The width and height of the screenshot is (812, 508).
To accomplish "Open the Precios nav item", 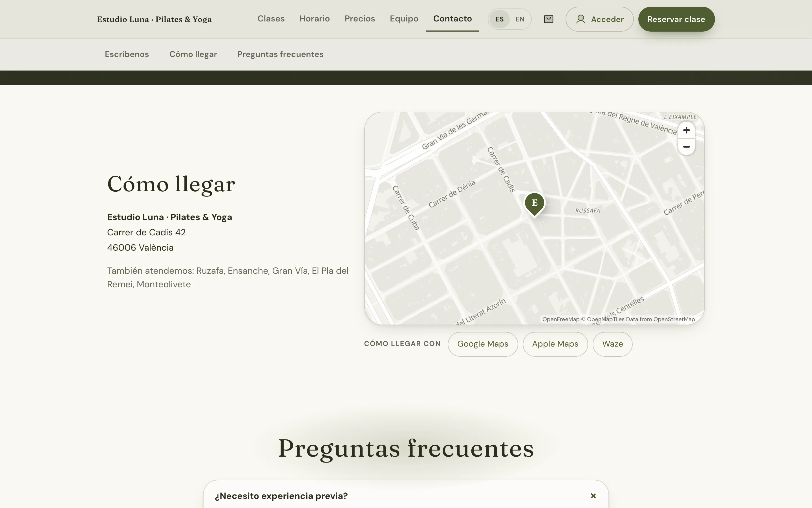I will (x=360, y=19).
